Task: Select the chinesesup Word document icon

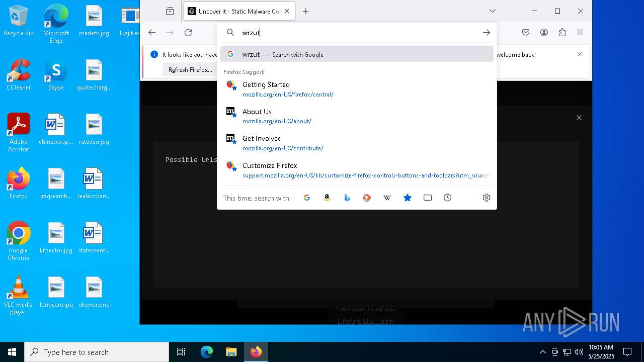Action: click(56, 130)
